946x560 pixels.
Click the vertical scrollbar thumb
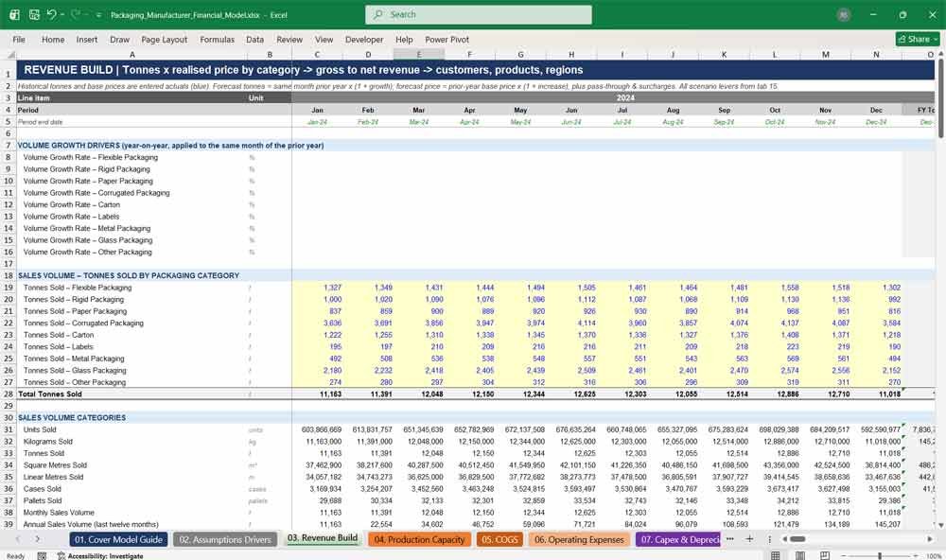(940, 99)
